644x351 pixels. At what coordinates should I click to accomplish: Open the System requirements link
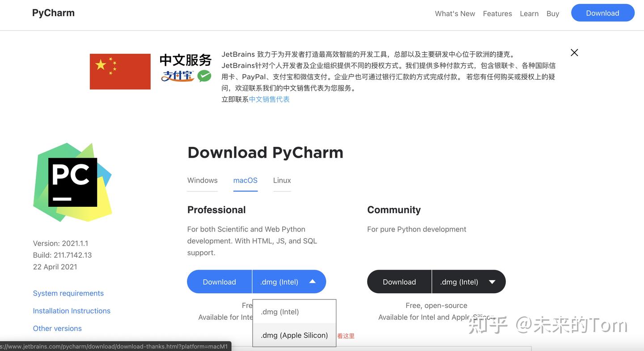click(68, 293)
